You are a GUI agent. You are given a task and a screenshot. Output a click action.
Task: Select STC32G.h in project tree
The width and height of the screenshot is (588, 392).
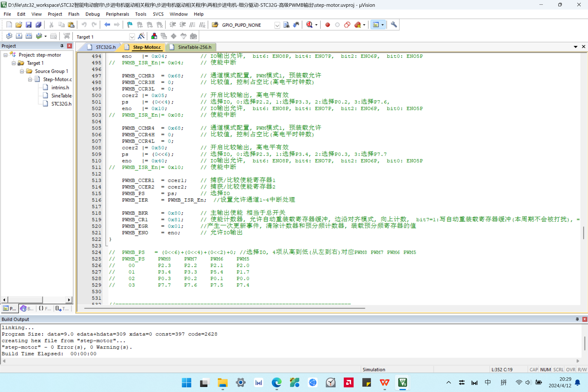click(61, 104)
